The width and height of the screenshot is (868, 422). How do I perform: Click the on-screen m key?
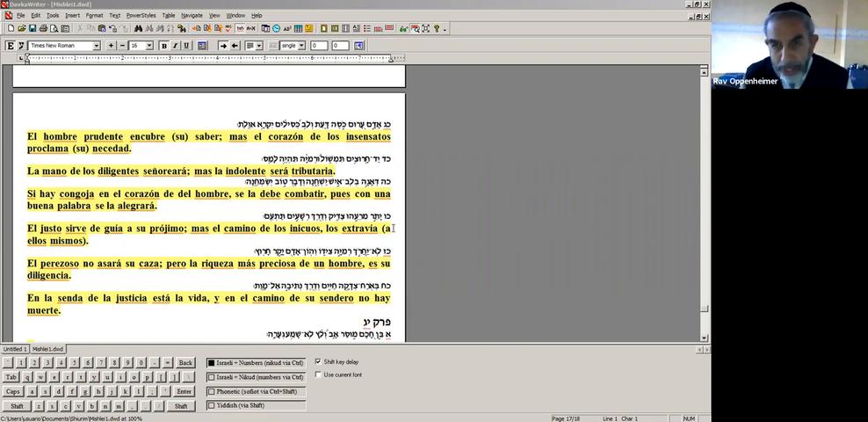[x=119, y=406]
